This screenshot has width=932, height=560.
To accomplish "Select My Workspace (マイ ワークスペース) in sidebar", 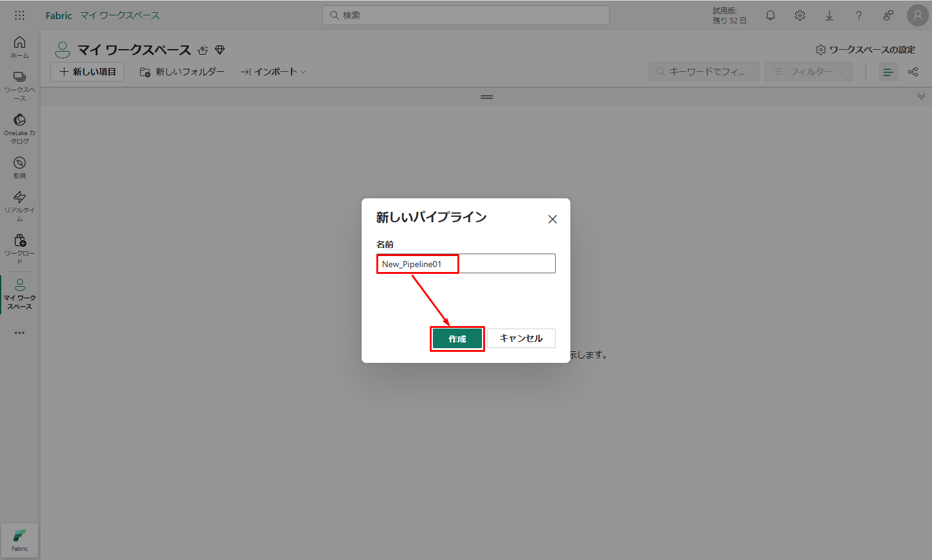I will click(x=20, y=294).
